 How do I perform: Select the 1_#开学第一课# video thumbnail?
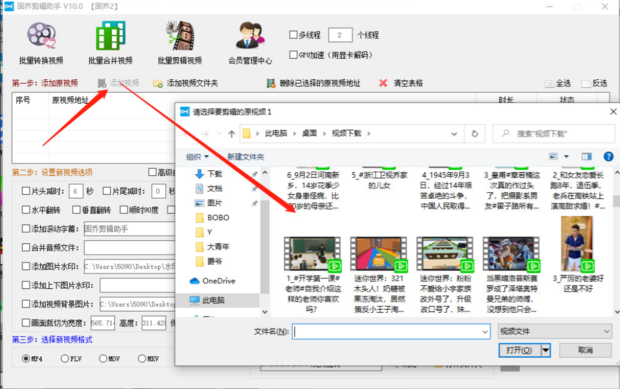click(312, 254)
